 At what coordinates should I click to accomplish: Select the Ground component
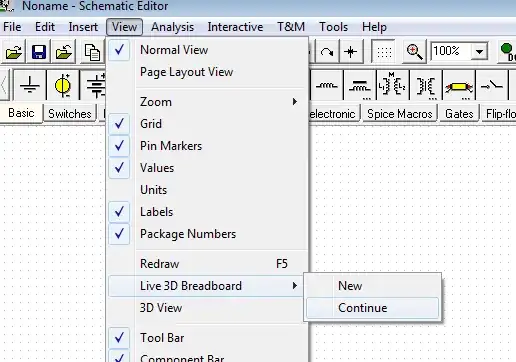point(30,86)
